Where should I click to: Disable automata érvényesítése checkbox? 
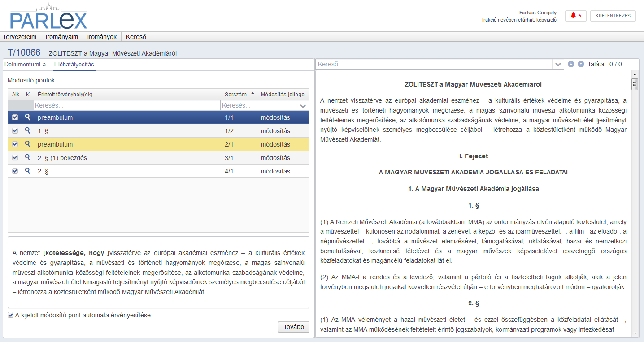point(10,315)
